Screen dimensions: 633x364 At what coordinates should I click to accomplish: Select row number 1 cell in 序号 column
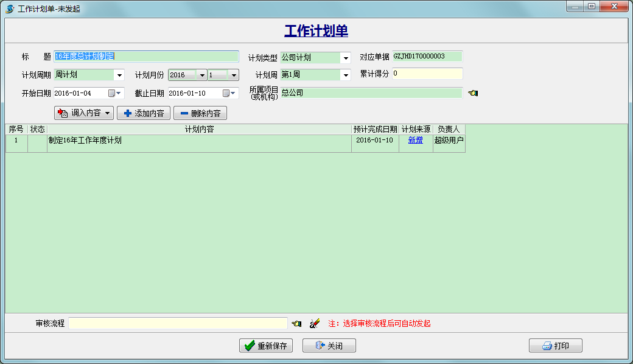coord(16,144)
